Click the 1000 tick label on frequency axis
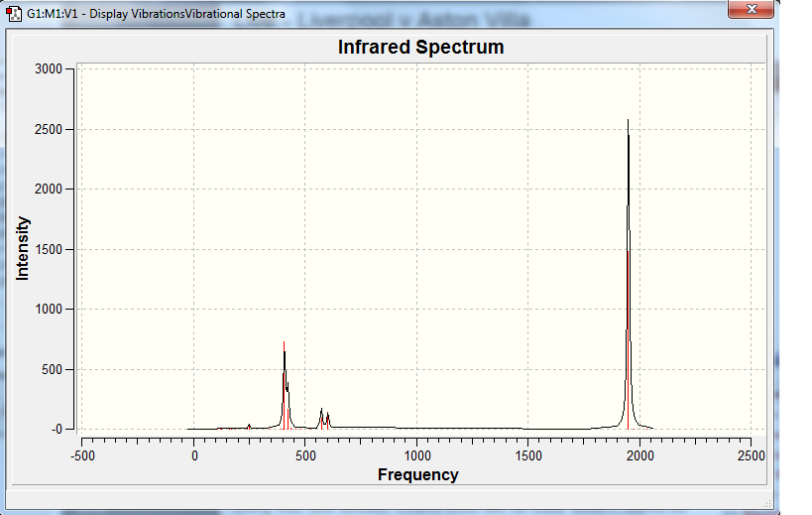The height and width of the screenshot is (515, 812). coord(416,455)
